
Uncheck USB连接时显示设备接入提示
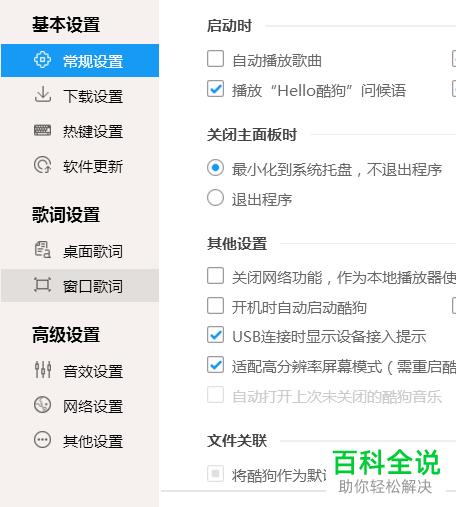(215, 335)
